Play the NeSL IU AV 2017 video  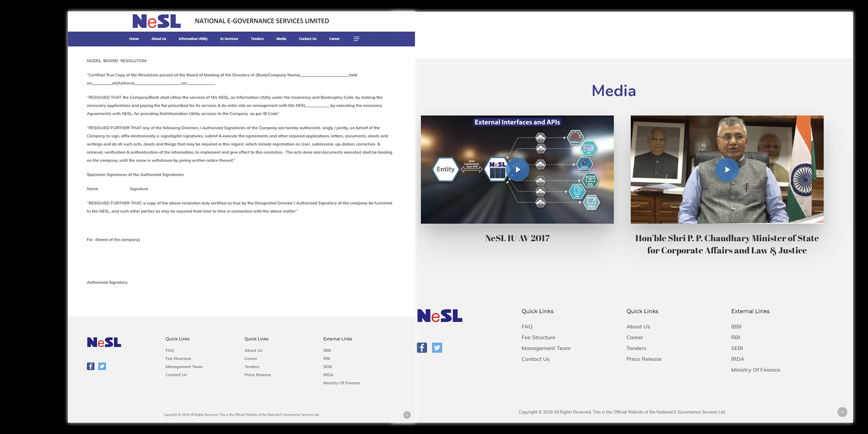518,170
